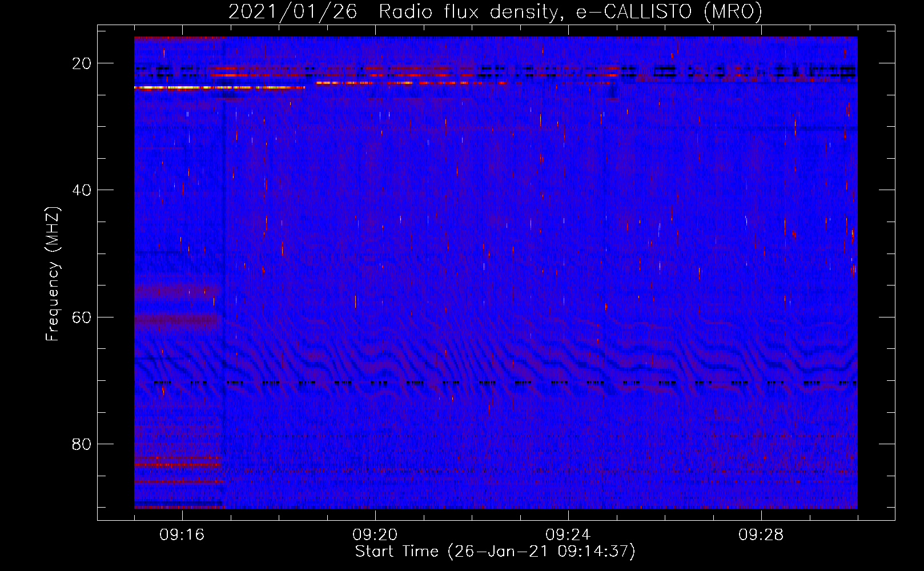924x571 pixels.
Task: Click the 09:16 time tick label
Action: (182, 535)
